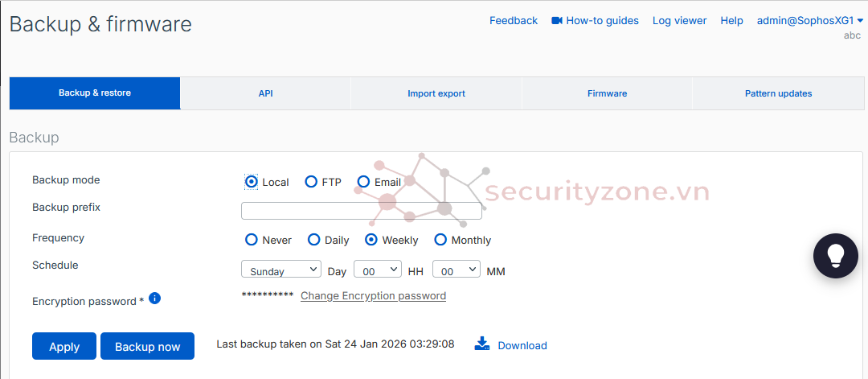Open the minutes MM dropdown

(x=457, y=270)
